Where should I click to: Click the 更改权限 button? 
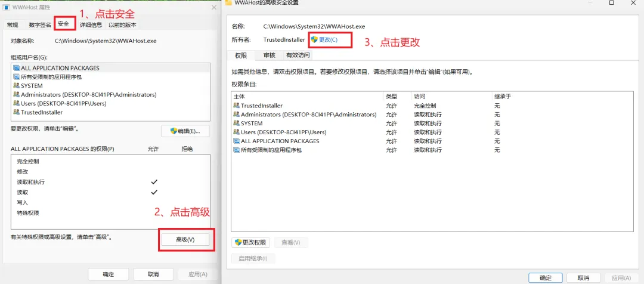coord(250,242)
